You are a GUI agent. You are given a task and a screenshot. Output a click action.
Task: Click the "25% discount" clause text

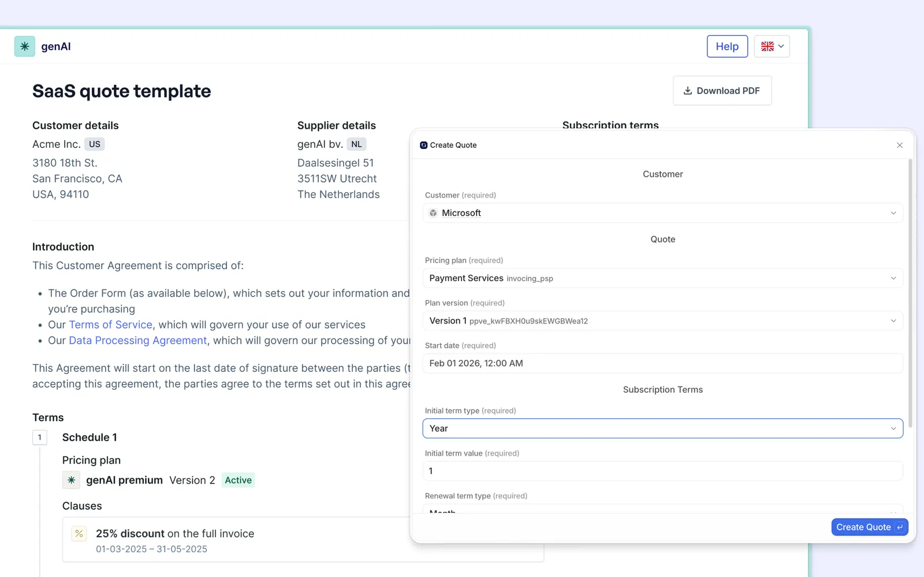click(x=130, y=534)
